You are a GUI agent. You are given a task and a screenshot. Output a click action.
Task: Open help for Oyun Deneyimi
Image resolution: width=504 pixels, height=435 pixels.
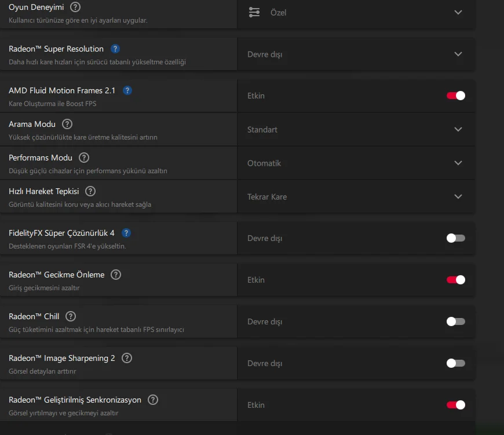click(75, 7)
